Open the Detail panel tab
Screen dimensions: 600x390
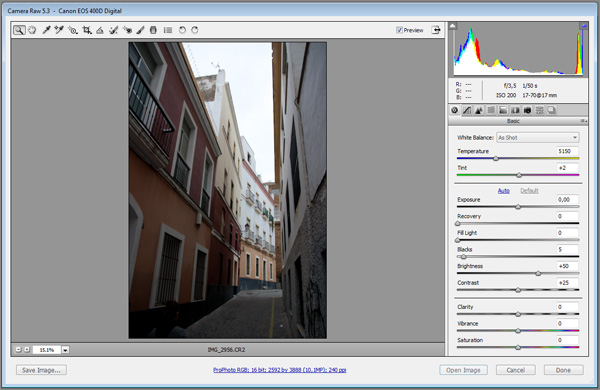click(479, 110)
